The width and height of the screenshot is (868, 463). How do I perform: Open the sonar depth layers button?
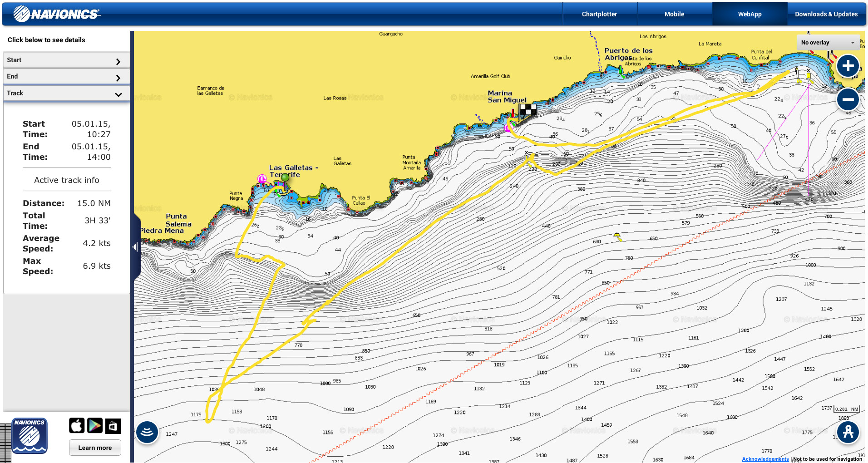pyautogui.click(x=147, y=432)
